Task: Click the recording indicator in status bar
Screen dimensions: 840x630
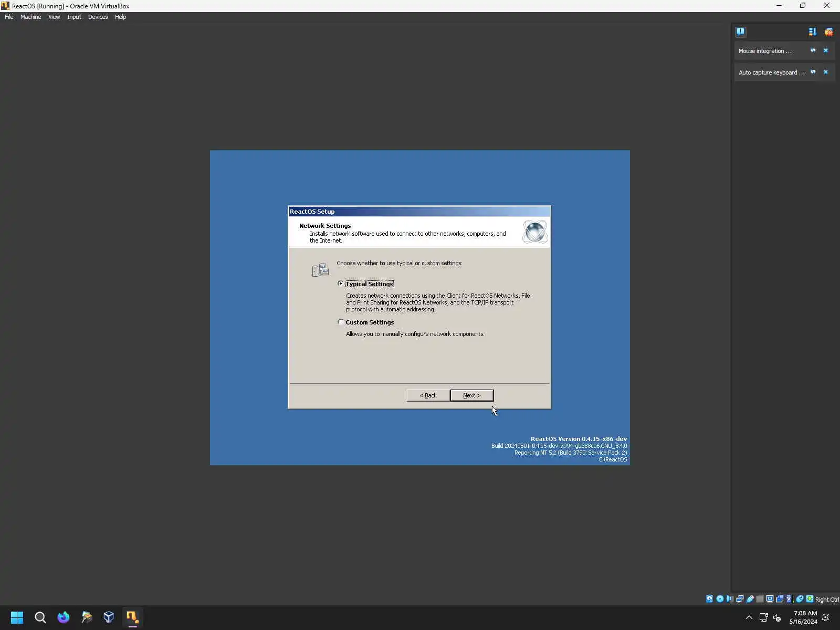Action: (x=780, y=599)
